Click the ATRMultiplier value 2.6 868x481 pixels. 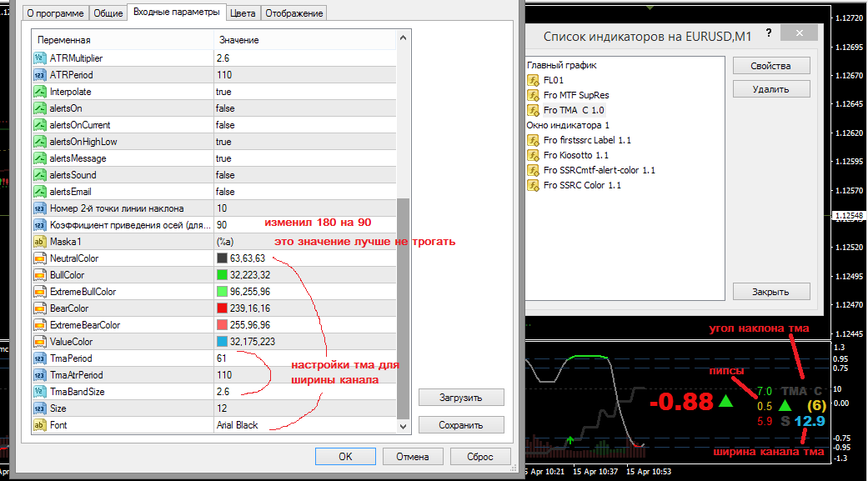click(223, 58)
